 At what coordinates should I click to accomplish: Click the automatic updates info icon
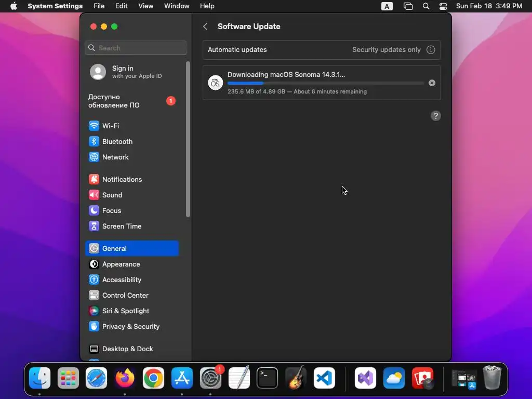(431, 50)
